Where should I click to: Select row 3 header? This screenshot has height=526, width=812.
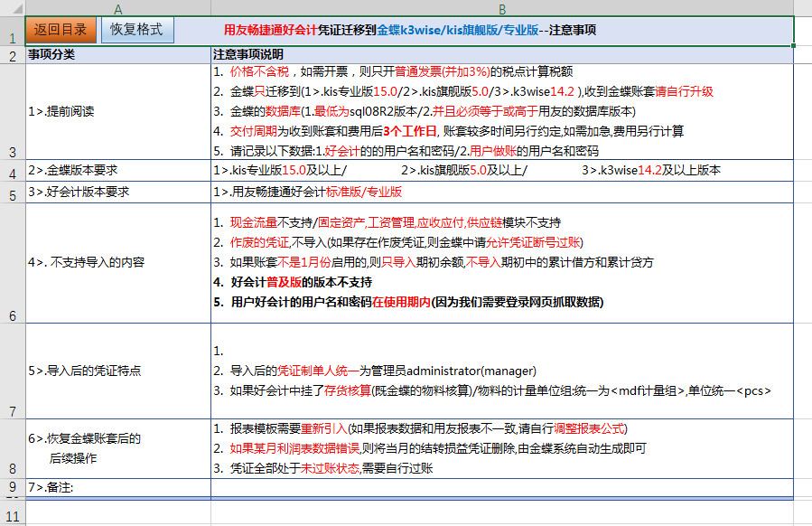click(12, 152)
